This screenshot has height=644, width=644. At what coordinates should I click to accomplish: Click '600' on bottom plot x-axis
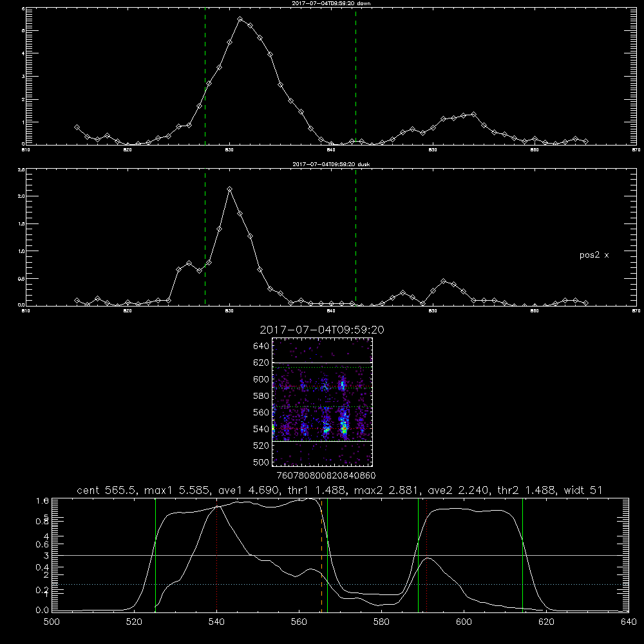[x=464, y=622]
